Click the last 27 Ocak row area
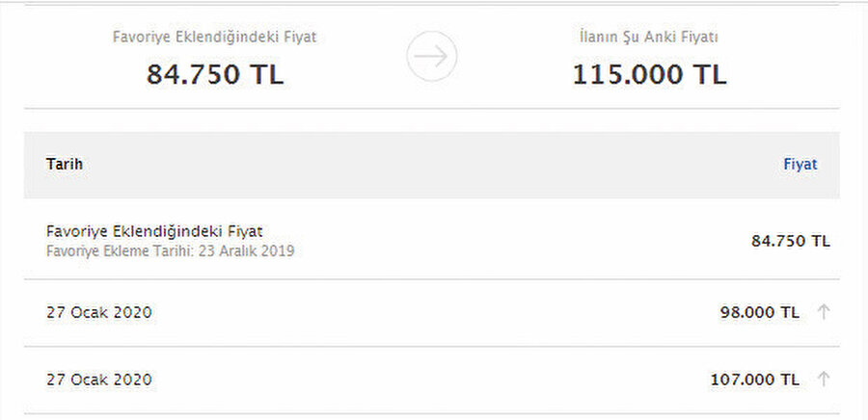The width and height of the screenshot is (868, 420). (x=432, y=380)
